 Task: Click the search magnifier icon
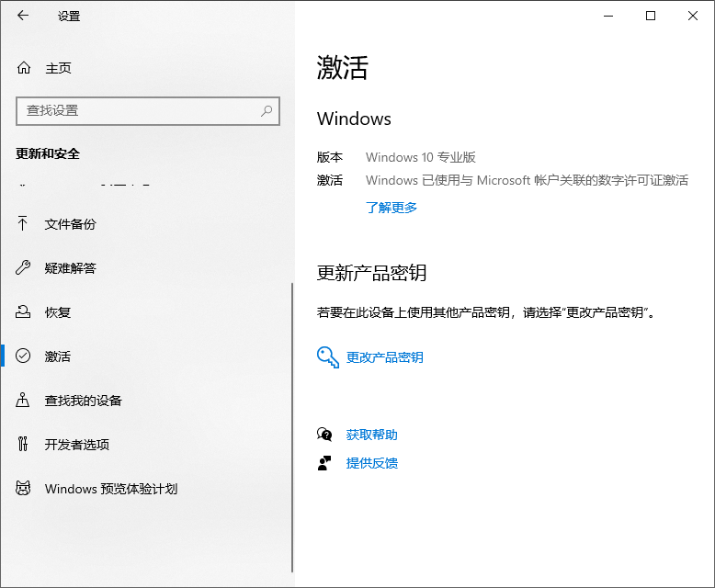(x=267, y=111)
